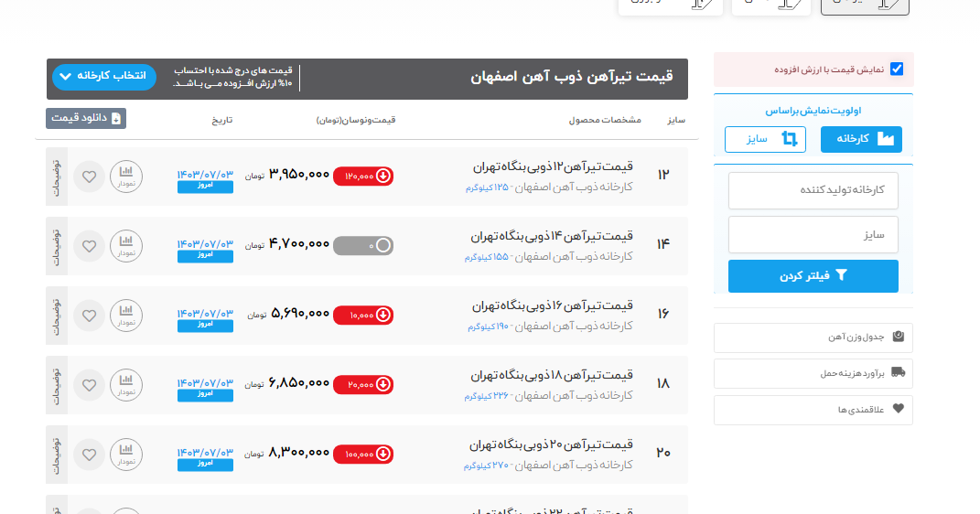Favorite the size 14 beam with heart icon

(89, 246)
